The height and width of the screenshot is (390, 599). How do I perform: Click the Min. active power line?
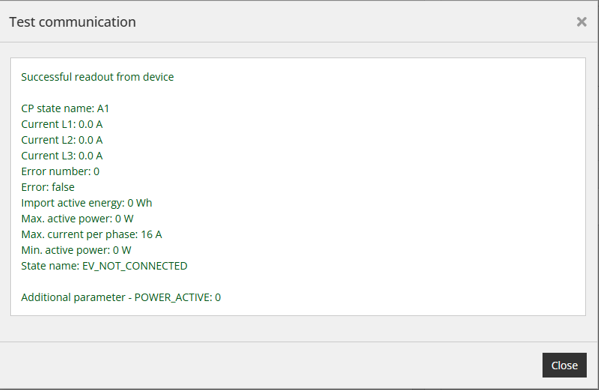76,250
